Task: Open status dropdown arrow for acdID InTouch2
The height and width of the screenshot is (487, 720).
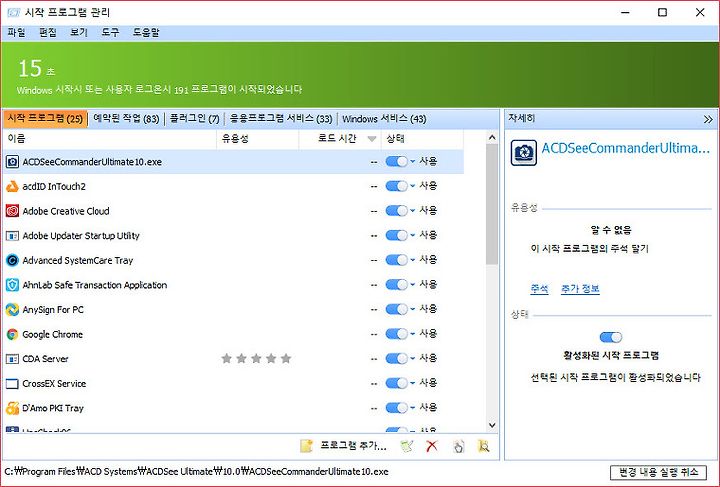Action: pos(412,186)
